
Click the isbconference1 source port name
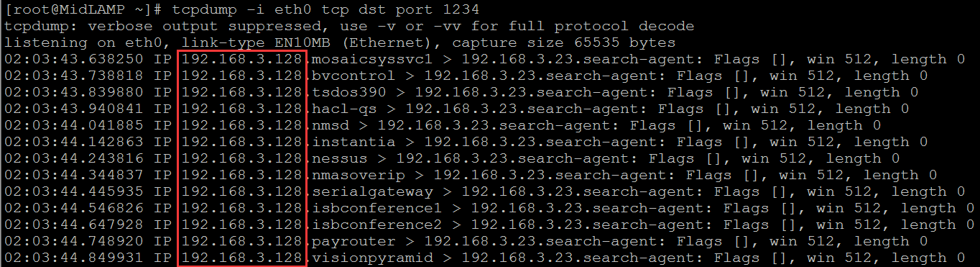pos(377,209)
